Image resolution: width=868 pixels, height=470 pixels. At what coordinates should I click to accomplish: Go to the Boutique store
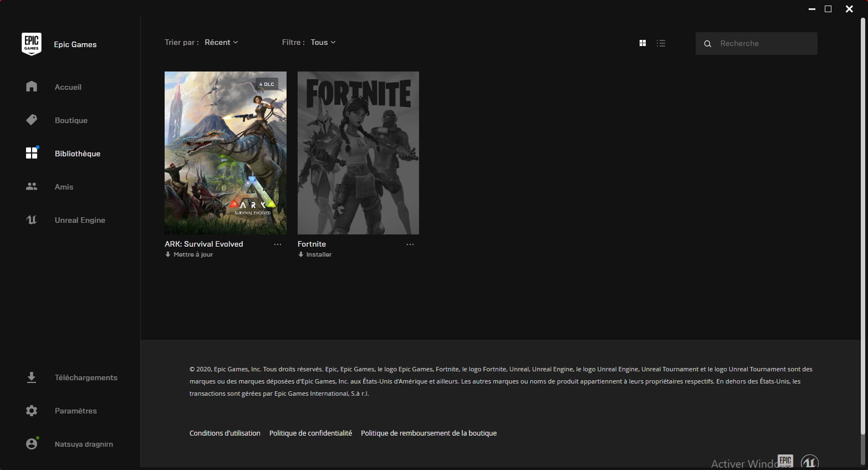[71, 120]
